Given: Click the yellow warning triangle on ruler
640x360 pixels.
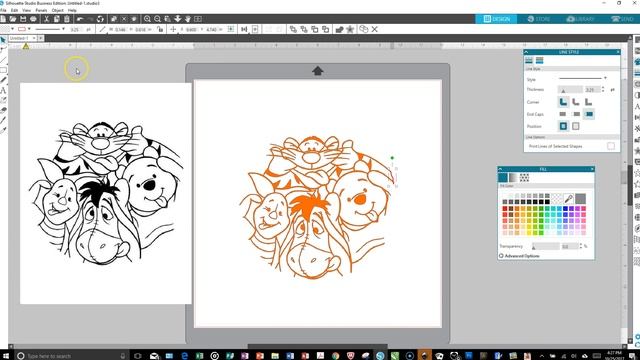Looking at the screenshot, I should click(26, 46).
